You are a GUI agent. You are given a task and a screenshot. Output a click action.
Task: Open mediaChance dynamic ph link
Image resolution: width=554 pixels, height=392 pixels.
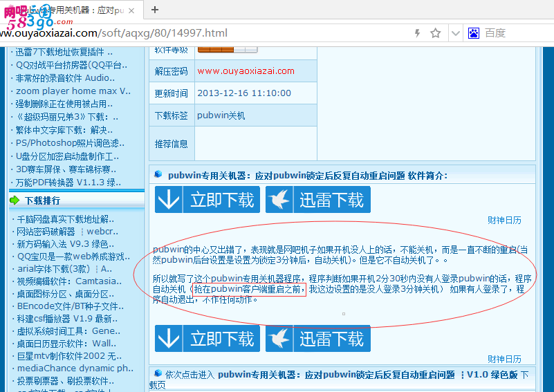75,368
